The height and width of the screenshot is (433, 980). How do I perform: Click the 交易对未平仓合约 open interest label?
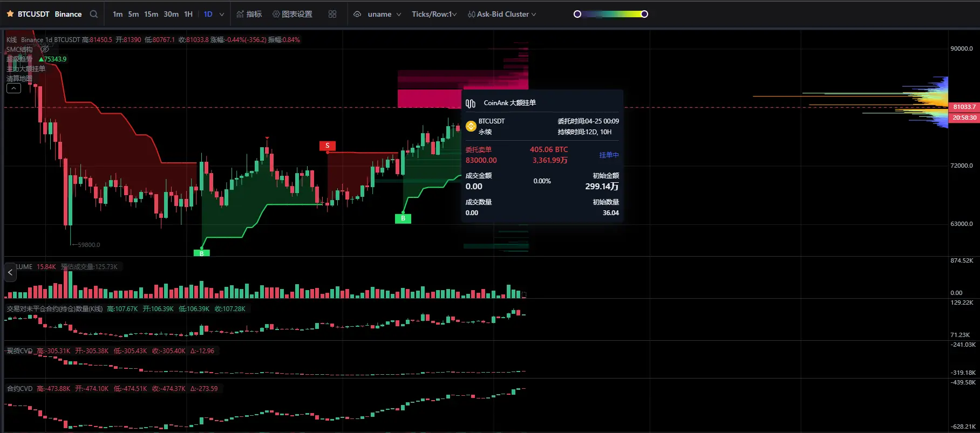coord(55,308)
